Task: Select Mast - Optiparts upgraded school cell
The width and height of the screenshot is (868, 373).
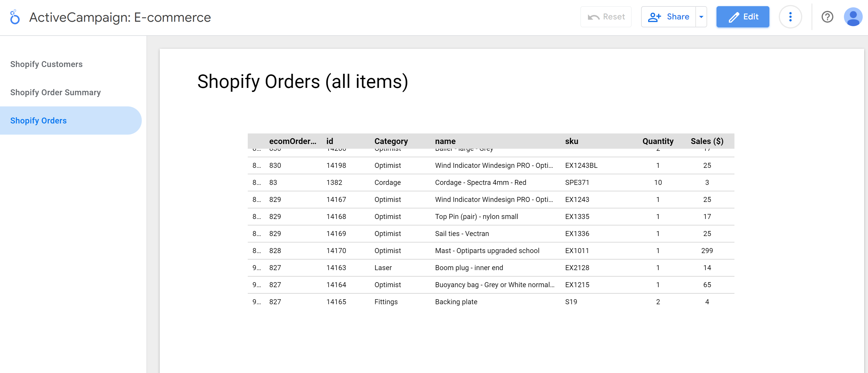Action: coord(487,251)
